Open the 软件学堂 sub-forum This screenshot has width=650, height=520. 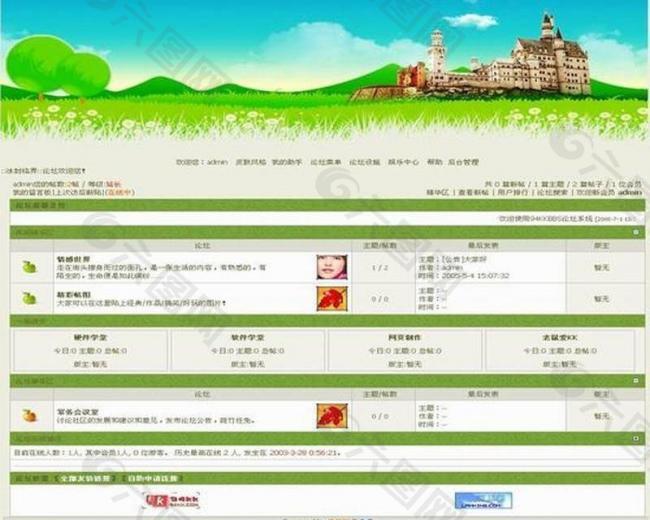click(247, 338)
